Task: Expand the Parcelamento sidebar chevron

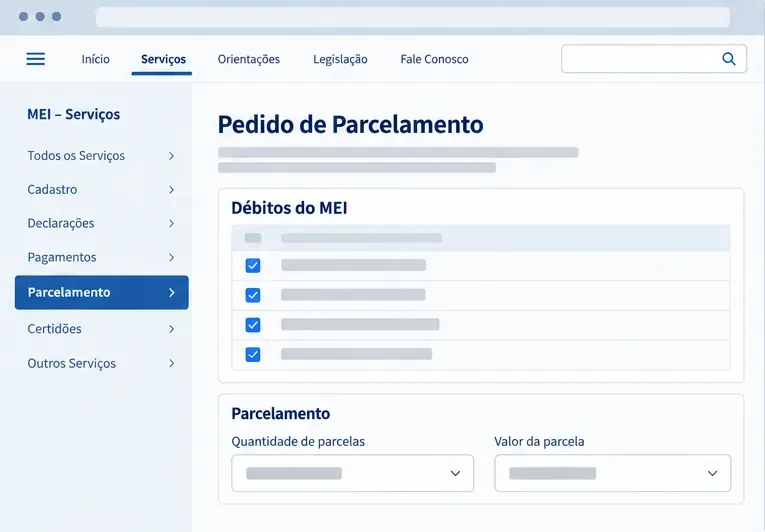Action: pyautogui.click(x=171, y=292)
